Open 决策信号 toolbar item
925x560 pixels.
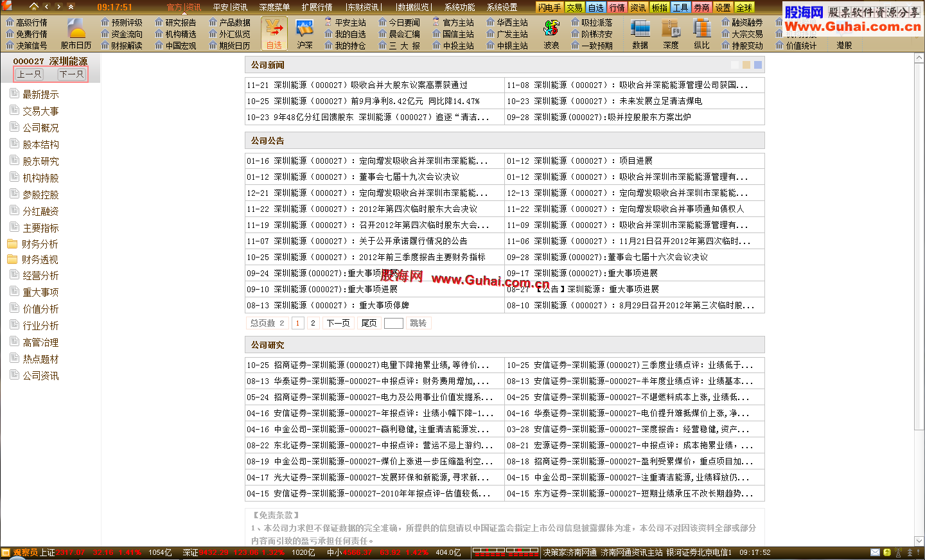pos(26,46)
